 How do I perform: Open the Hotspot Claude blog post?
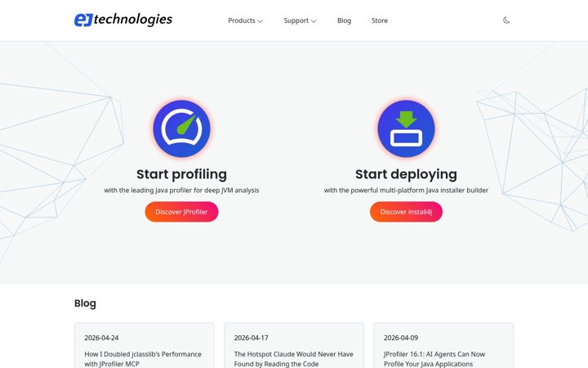tap(294, 359)
